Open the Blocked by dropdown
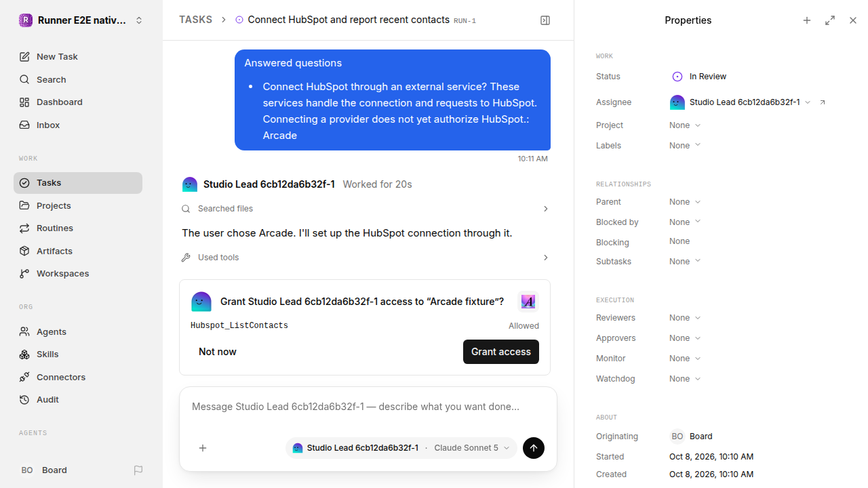 tap(685, 222)
